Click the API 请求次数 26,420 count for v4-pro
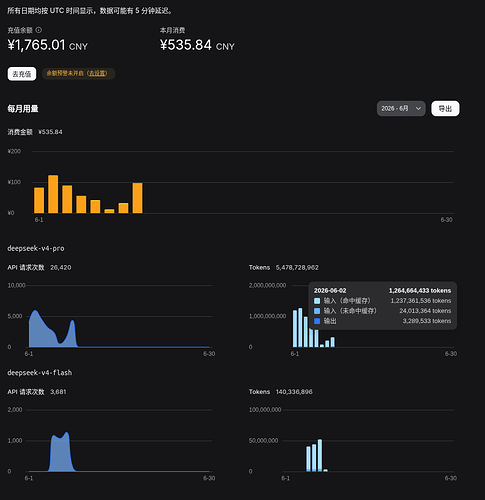This screenshot has width=485, height=500. [x=39, y=268]
